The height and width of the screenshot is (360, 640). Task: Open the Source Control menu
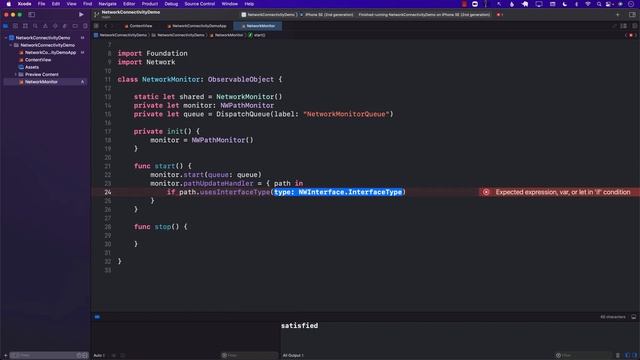[200, 4]
